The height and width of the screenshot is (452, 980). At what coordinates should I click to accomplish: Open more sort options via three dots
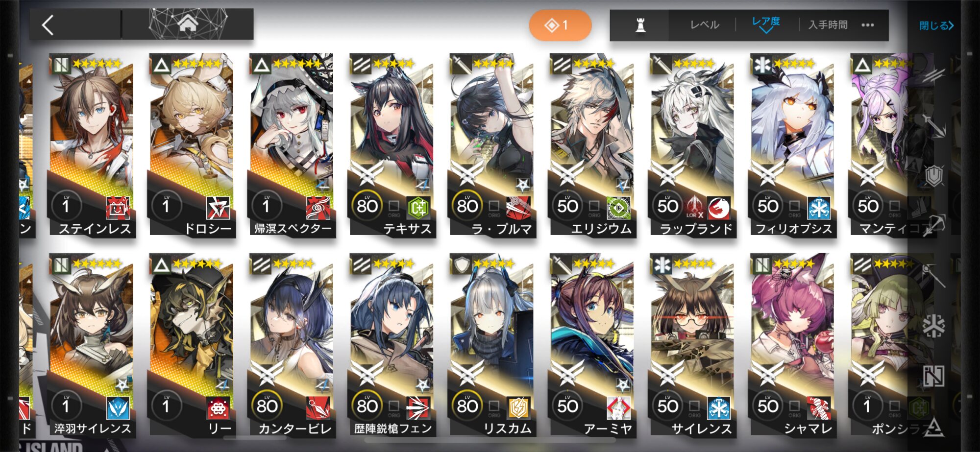[x=867, y=25]
